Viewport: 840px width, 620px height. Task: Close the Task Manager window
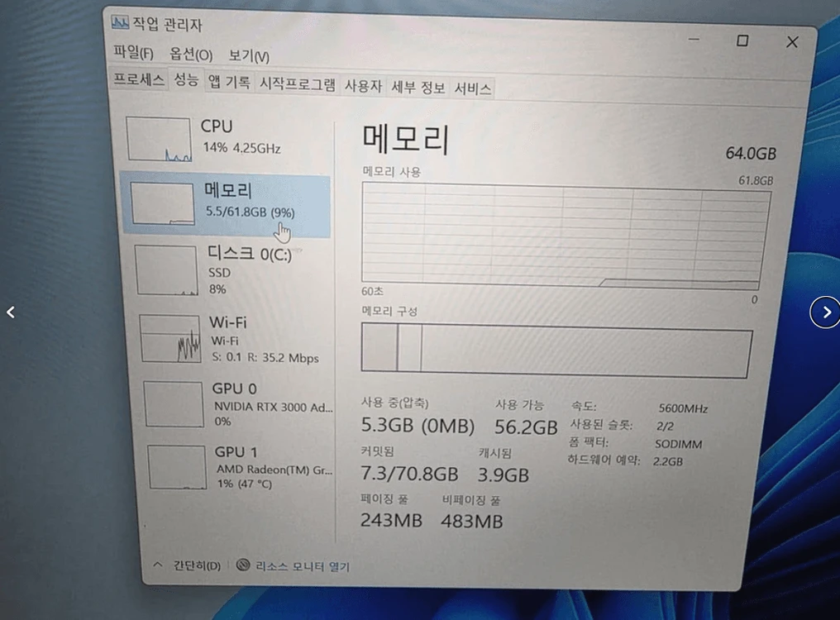point(792,42)
